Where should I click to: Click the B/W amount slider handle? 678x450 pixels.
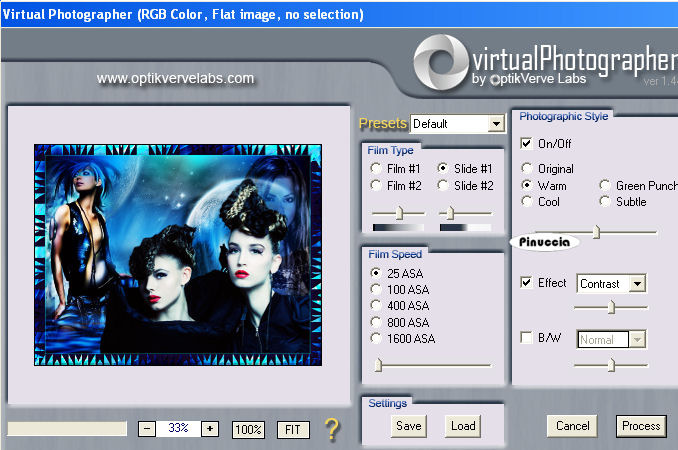(x=611, y=365)
